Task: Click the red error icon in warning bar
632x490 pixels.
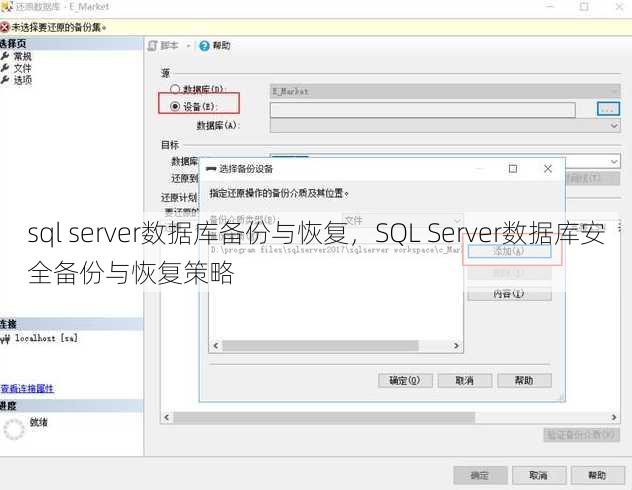Action: (x=4, y=27)
